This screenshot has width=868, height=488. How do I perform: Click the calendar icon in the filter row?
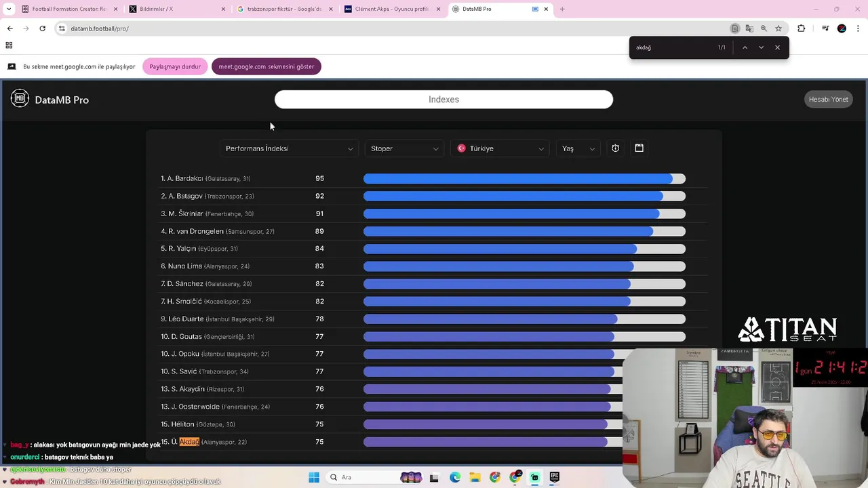[x=639, y=148]
